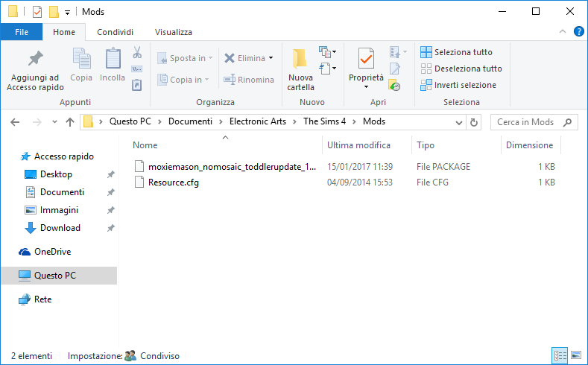This screenshot has height=365, width=588.
Task: Open Proprietà with the checkmark icon
Action: click(366, 58)
